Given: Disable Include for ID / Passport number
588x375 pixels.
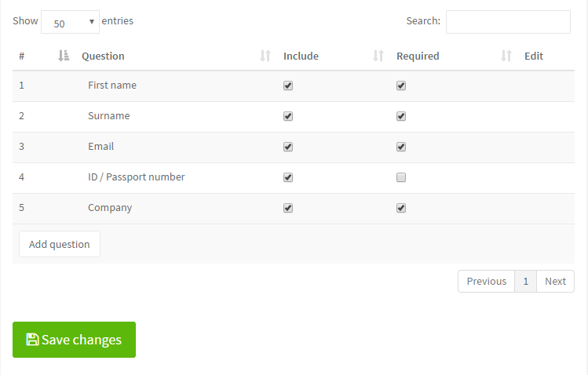Looking at the screenshot, I should click(288, 177).
